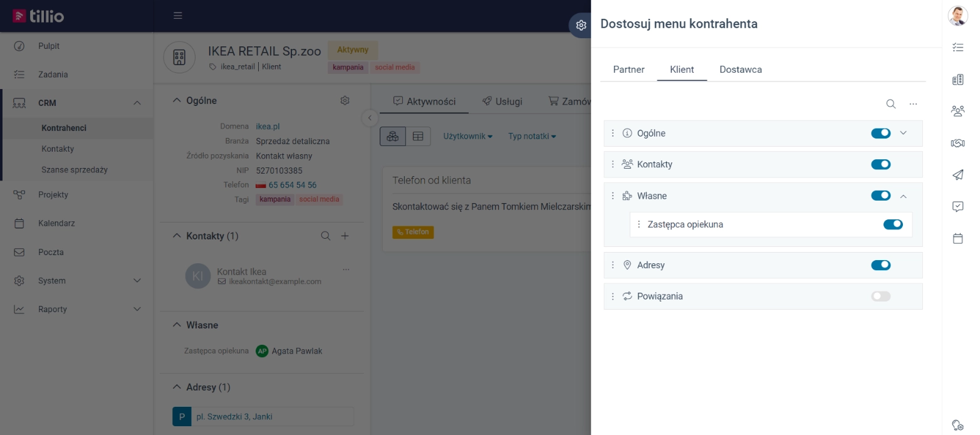Grab the drag handle of Własne row
The width and height of the screenshot is (980, 435).
click(x=613, y=196)
